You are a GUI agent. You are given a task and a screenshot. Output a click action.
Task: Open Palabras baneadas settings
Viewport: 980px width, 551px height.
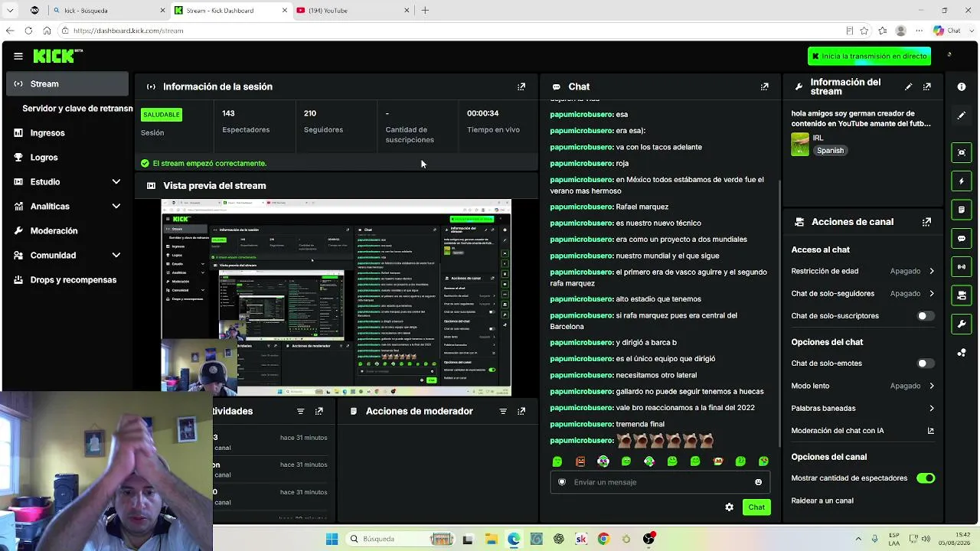point(863,408)
